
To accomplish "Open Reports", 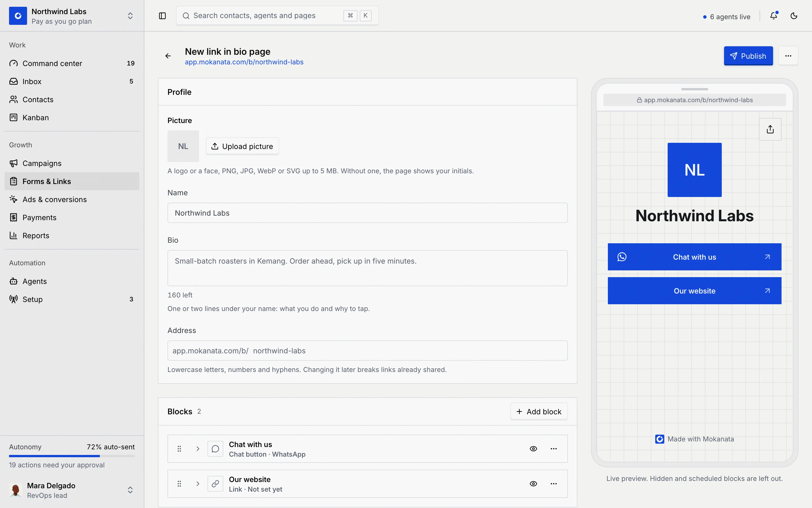I will coord(72,236).
